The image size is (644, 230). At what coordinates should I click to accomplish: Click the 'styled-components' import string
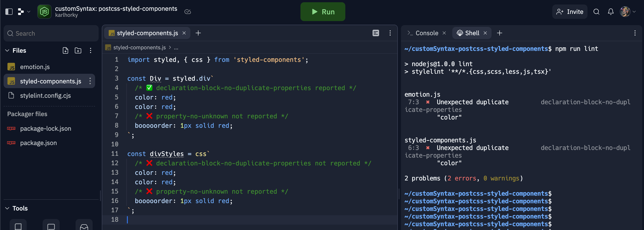(269, 60)
